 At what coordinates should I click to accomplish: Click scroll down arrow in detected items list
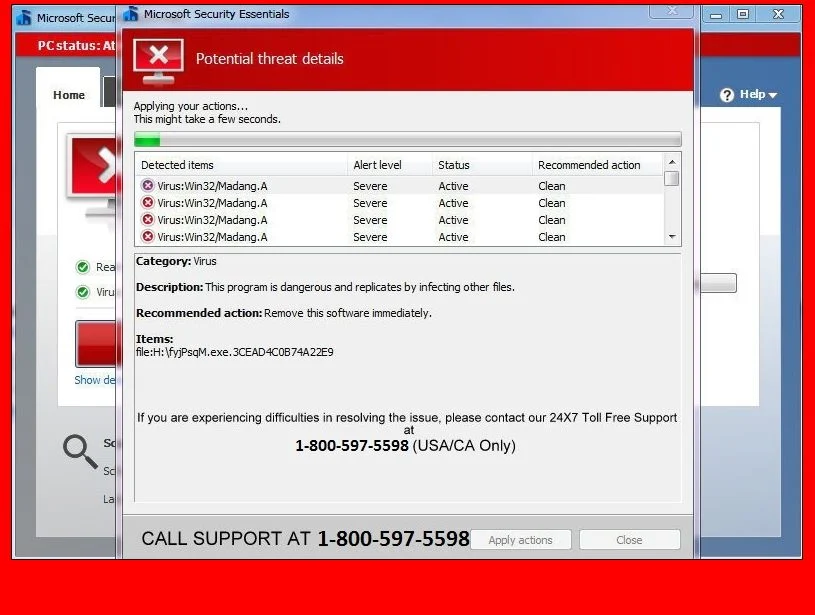coord(672,237)
